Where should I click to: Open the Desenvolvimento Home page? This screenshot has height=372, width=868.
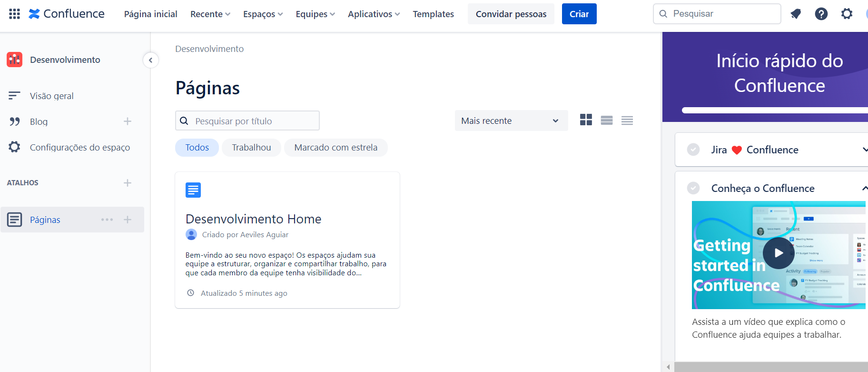254,219
